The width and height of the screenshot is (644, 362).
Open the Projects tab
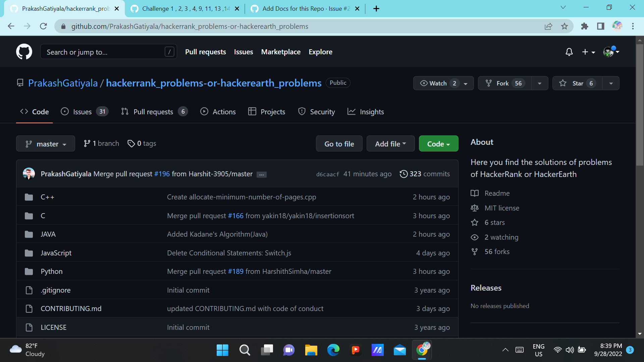[267, 112]
